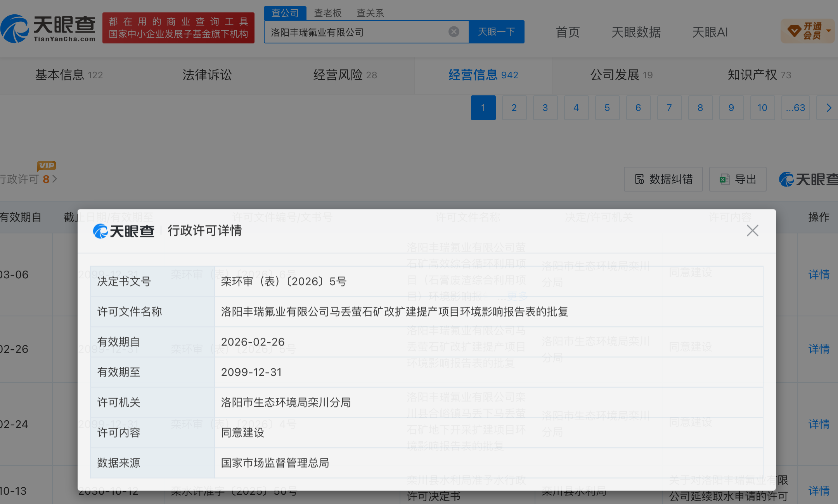Open the 首页 navigation link
This screenshot has width=838, height=504.
tap(568, 32)
